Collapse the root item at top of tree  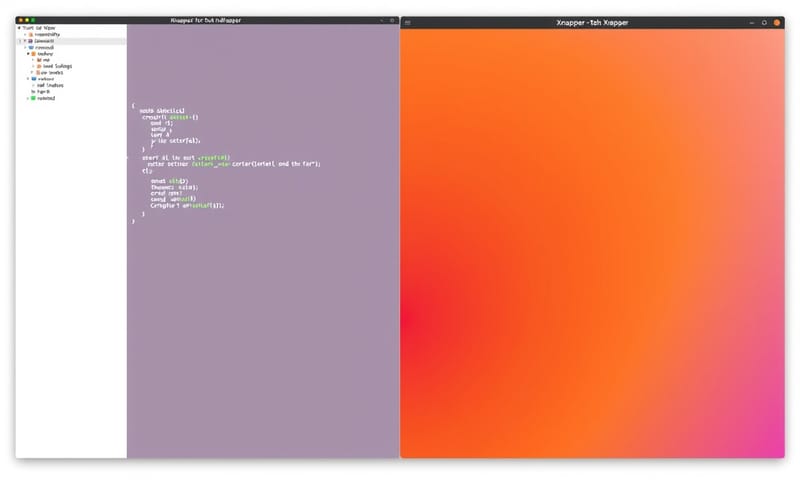click(x=19, y=27)
